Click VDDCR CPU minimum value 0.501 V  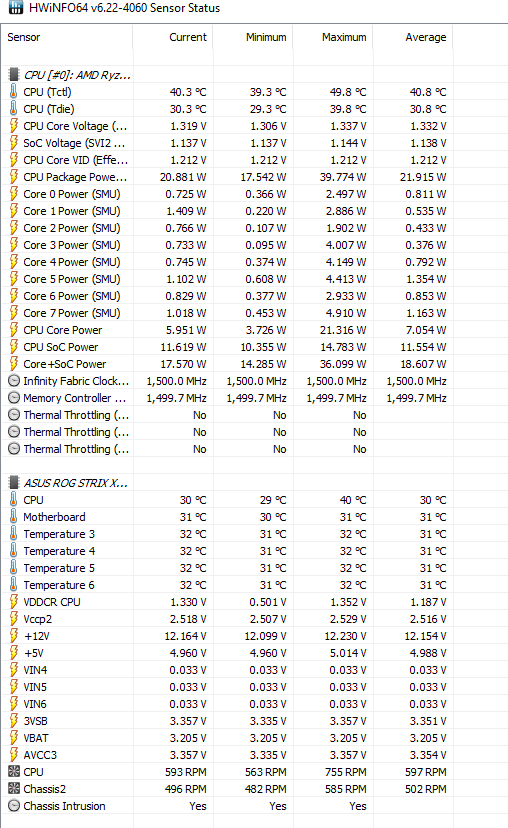(267, 601)
